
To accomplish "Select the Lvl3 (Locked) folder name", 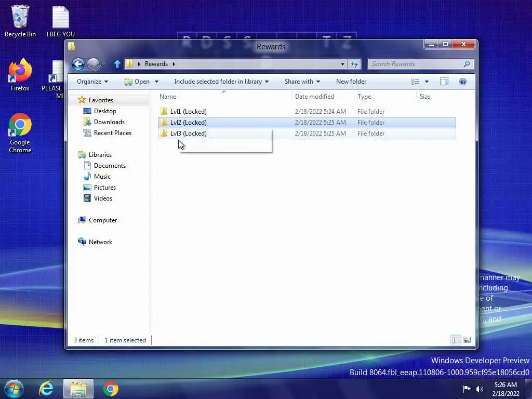I will click(188, 134).
